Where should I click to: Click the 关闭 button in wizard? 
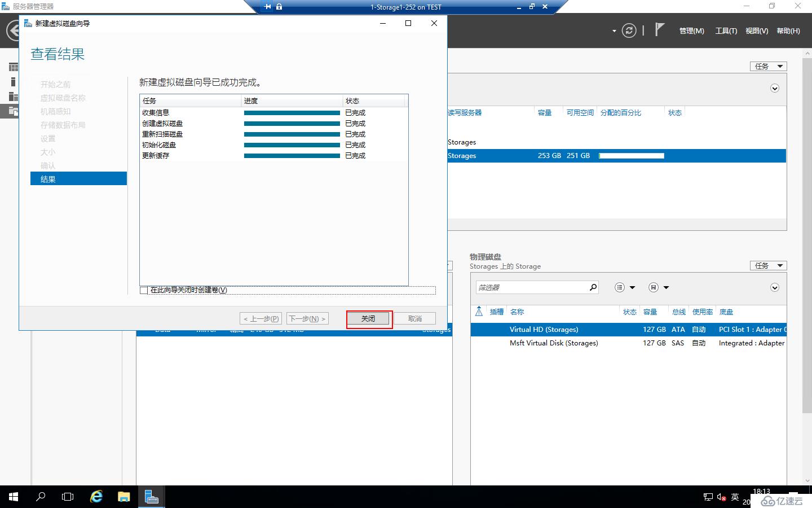point(368,318)
